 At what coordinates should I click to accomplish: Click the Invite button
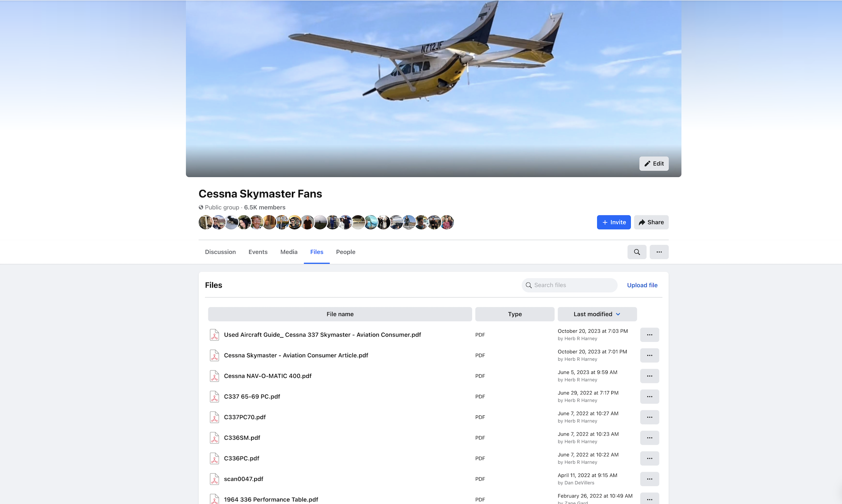[x=614, y=222]
